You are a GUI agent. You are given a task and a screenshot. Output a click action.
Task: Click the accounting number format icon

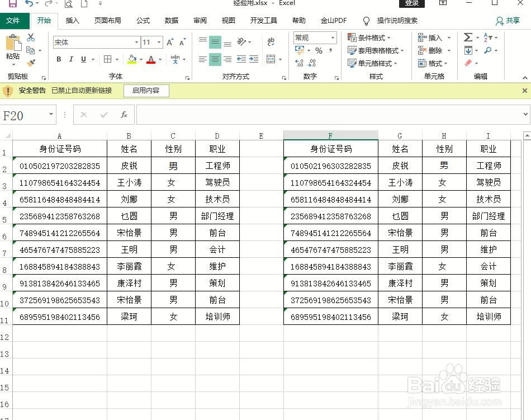click(x=300, y=50)
